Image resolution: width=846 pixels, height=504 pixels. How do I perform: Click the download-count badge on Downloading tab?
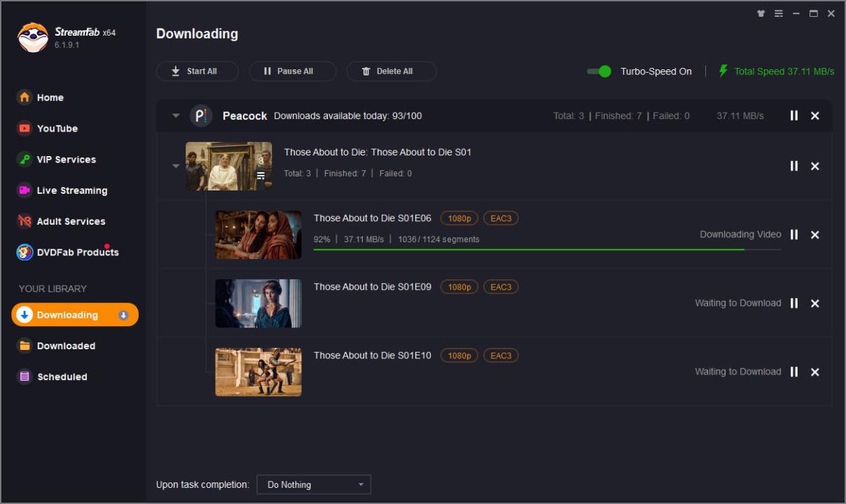point(123,315)
